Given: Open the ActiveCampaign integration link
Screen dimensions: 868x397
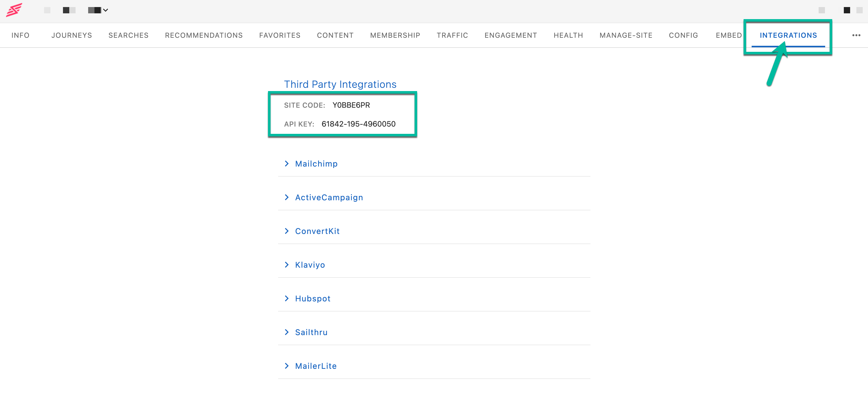Looking at the screenshot, I should click(x=329, y=197).
